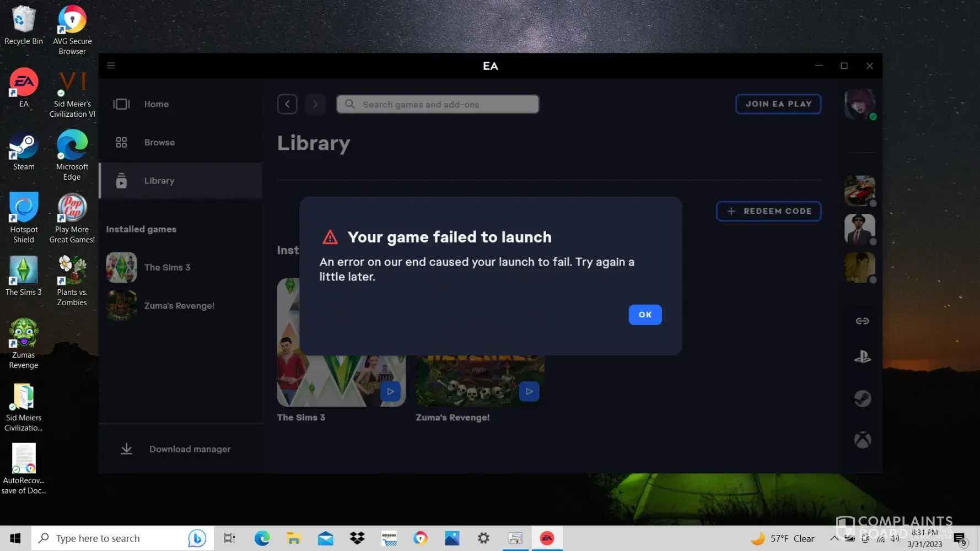
Task: Open the Library tab in sidebar
Action: click(159, 181)
